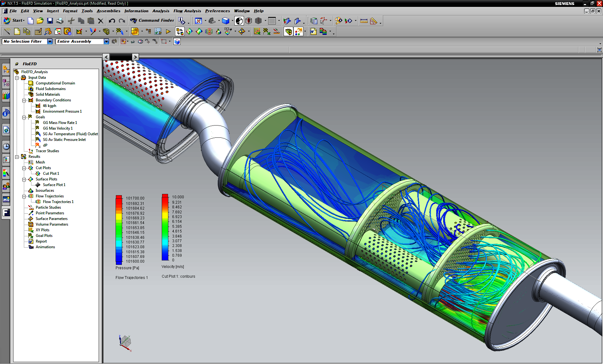
Task: Click the Save icon in toolbar
Action: tap(50, 21)
